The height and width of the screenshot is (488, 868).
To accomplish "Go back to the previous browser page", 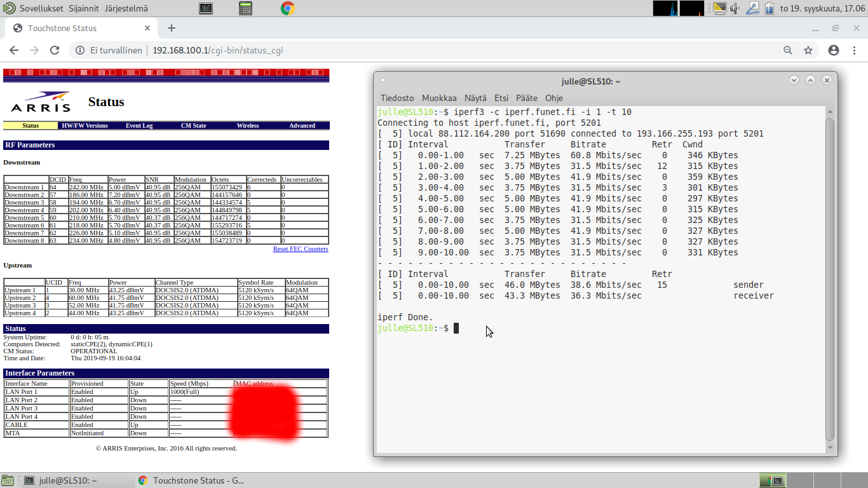I will click(14, 50).
